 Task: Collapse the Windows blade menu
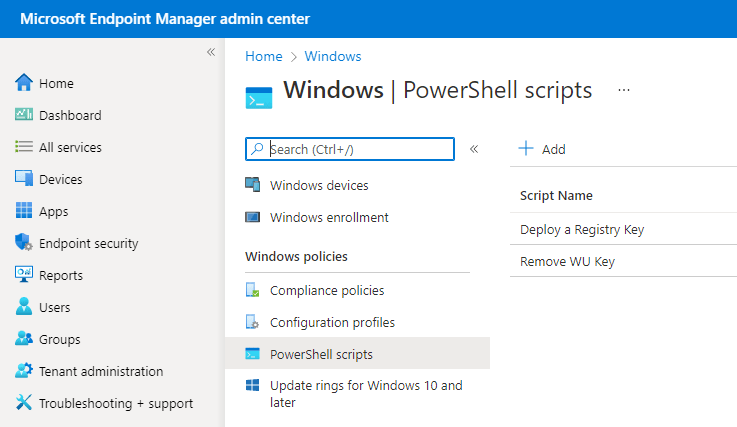pos(474,149)
